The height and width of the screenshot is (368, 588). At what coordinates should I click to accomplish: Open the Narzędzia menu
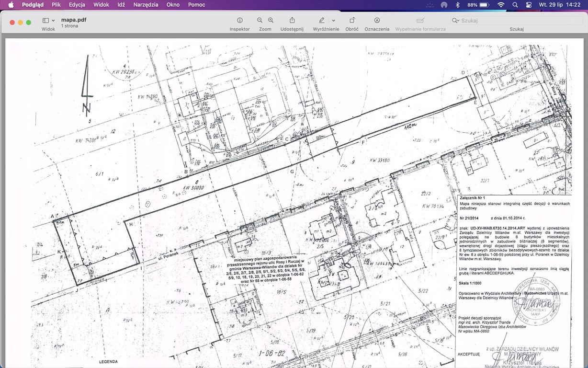146,5
